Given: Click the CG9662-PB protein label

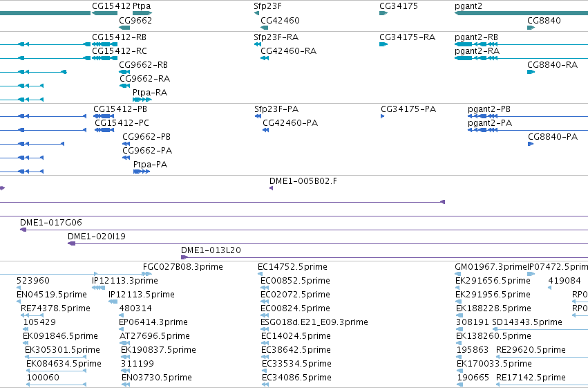Looking at the screenshot, I should pyautogui.click(x=146, y=136).
